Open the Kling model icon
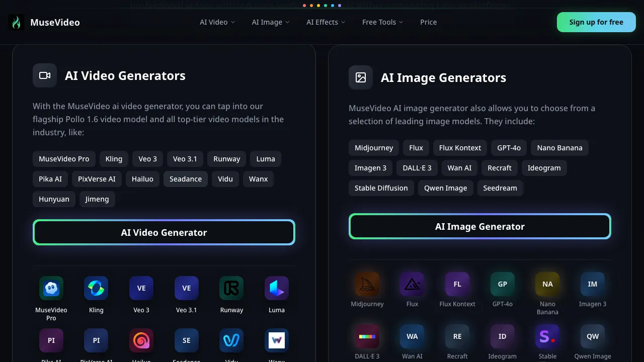Viewport: 644px width, 362px height. coord(96,288)
